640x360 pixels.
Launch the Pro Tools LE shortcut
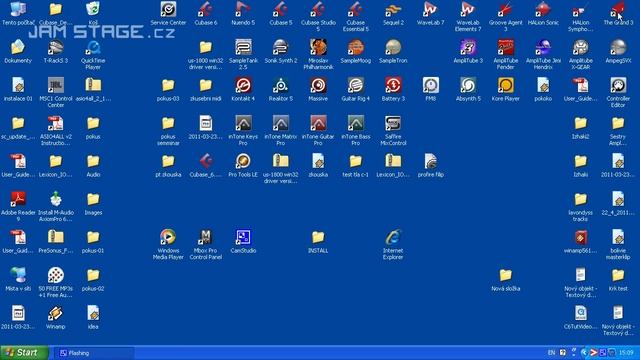(x=243, y=161)
